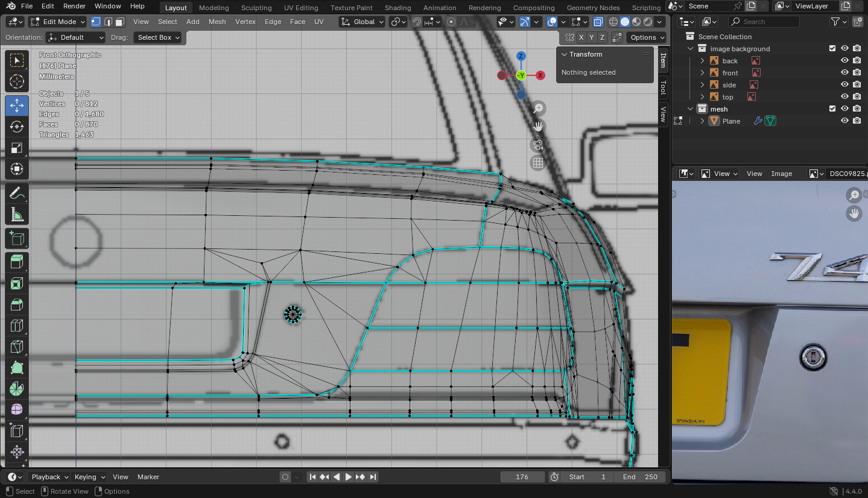Pick the Knife tool
This screenshot has height=498, width=868.
(17, 347)
